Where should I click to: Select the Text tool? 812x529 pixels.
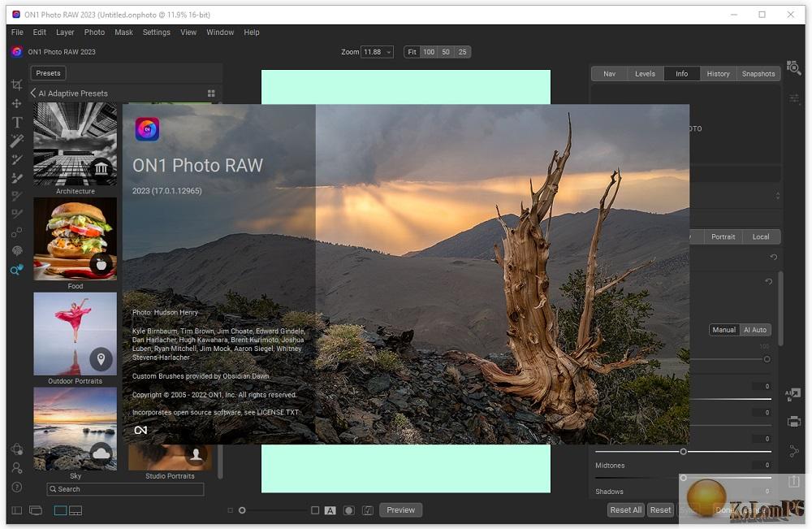coord(16,122)
